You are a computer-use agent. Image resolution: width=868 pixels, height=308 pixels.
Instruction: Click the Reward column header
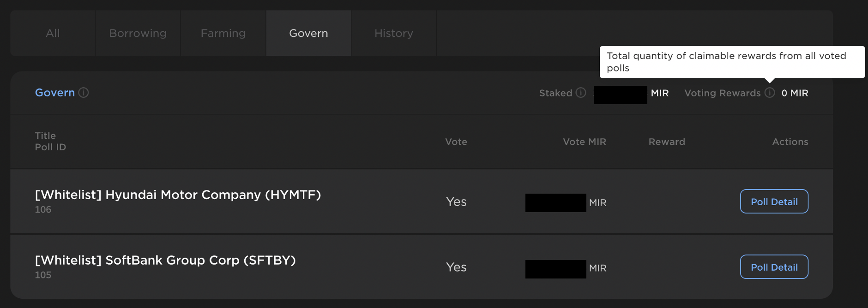tap(666, 142)
